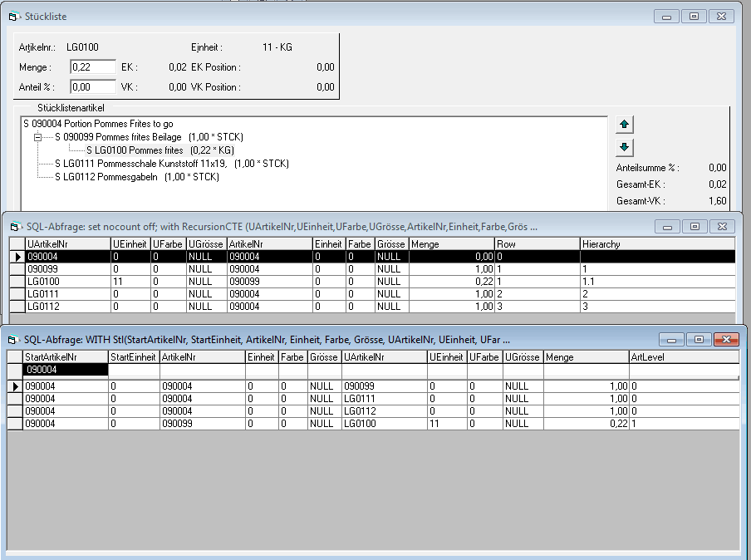
Task: Maximize the Stückliste window
Action: coord(695,16)
